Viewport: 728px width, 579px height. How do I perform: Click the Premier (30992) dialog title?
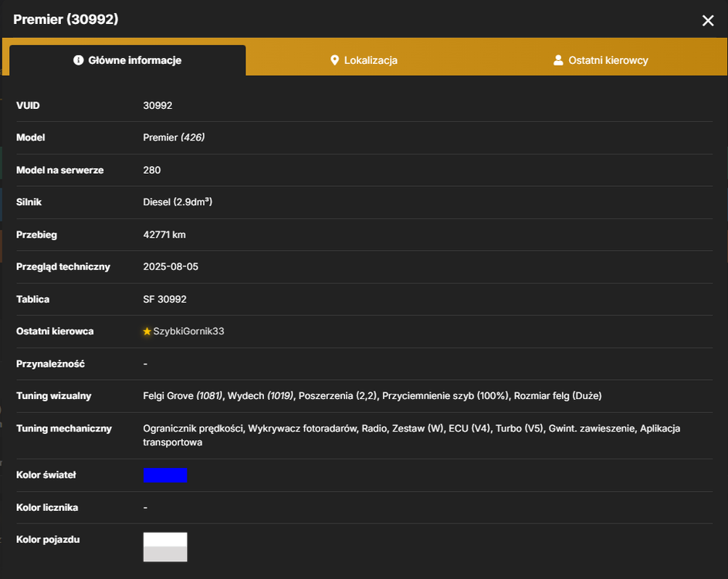tap(66, 19)
